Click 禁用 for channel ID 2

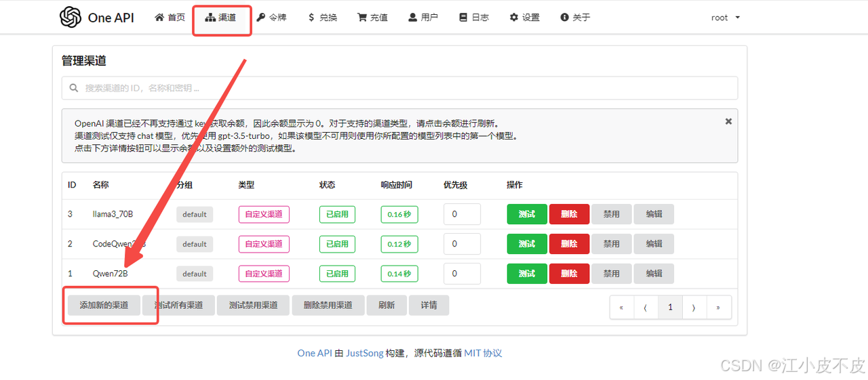click(612, 244)
